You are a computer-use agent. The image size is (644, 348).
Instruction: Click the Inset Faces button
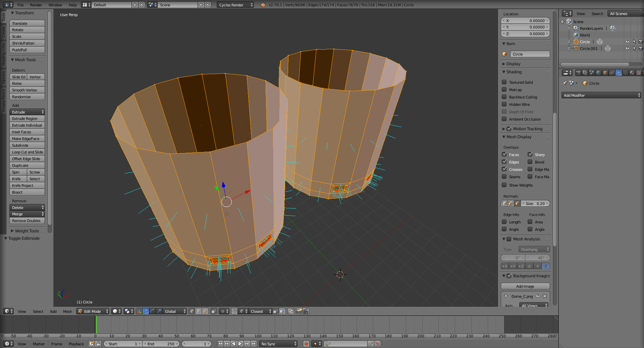click(x=27, y=132)
